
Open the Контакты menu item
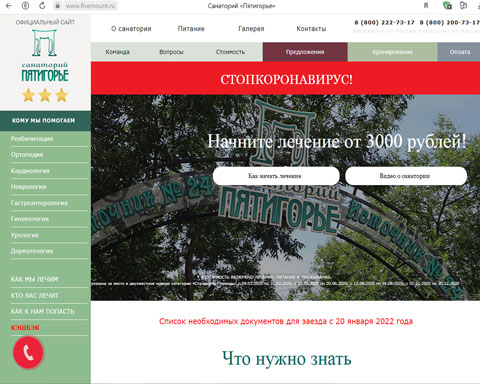(x=311, y=29)
